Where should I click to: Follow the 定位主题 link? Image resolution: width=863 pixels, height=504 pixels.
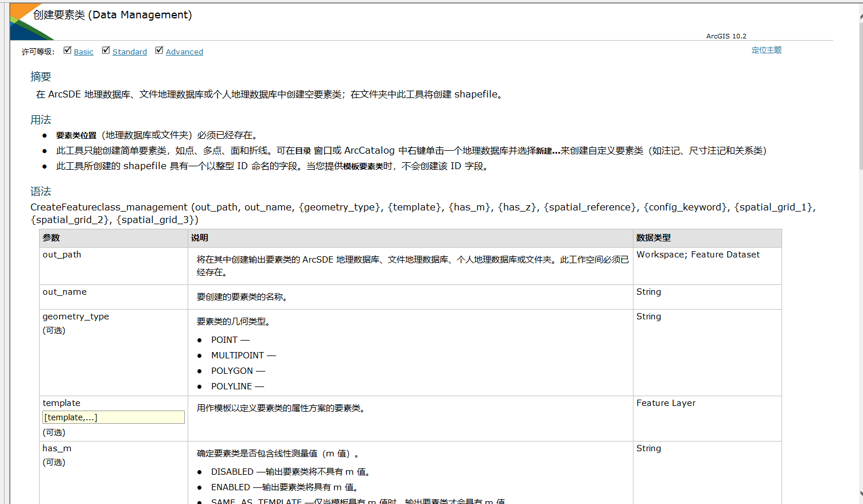pyautogui.click(x=767, y=50)
